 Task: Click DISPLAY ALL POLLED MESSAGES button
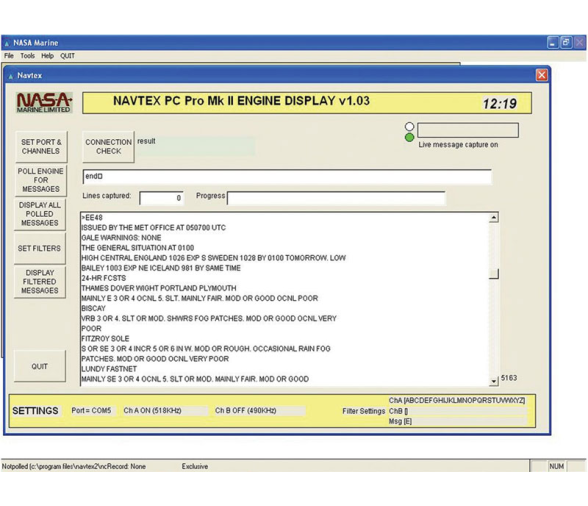point(40,214)
